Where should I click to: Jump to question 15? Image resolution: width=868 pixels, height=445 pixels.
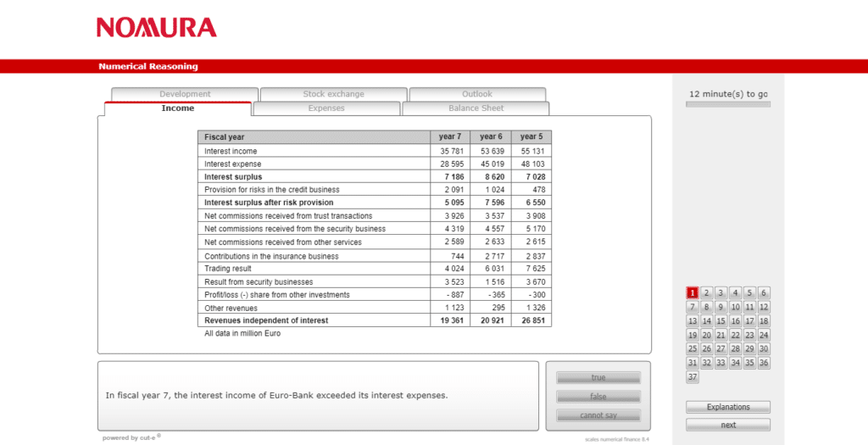(x=721, y=321)
